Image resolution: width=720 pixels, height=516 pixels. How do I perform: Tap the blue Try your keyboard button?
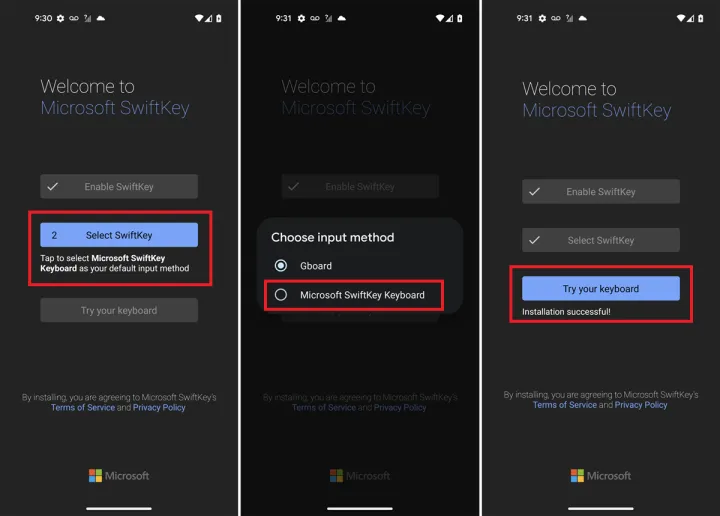(601, 289)
